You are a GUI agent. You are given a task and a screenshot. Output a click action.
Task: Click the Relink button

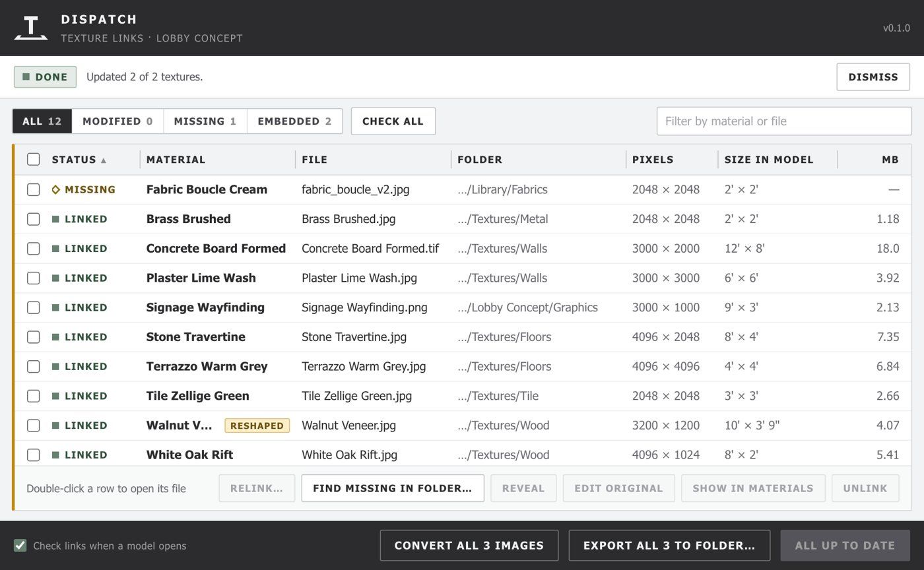tap(257, 489)
